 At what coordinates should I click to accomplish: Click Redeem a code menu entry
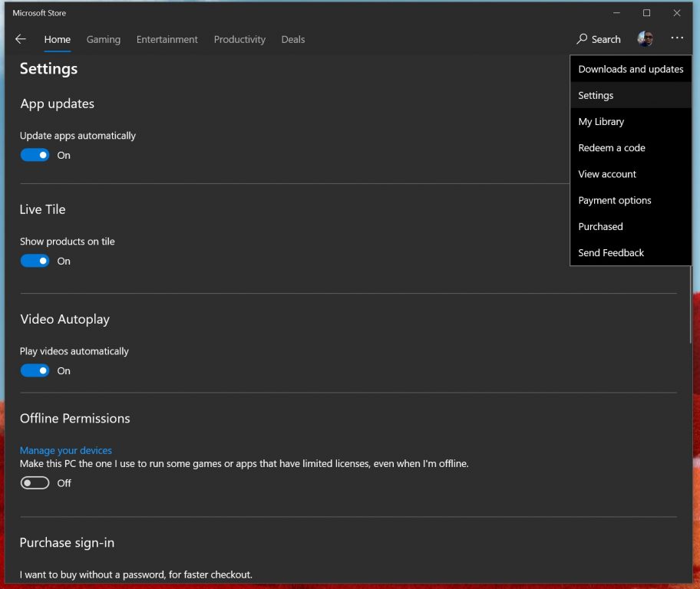[x=612, y=148]
